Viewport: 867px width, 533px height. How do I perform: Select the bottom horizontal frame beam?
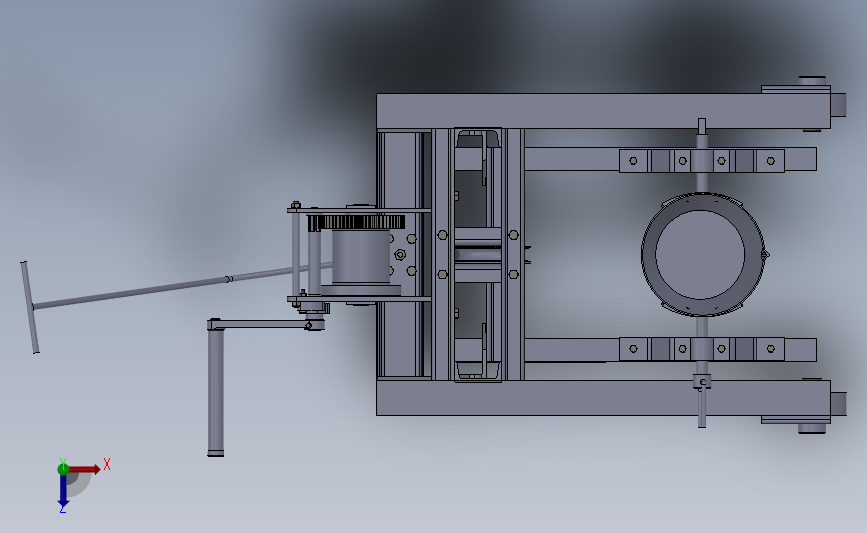(x=603, y=398)
